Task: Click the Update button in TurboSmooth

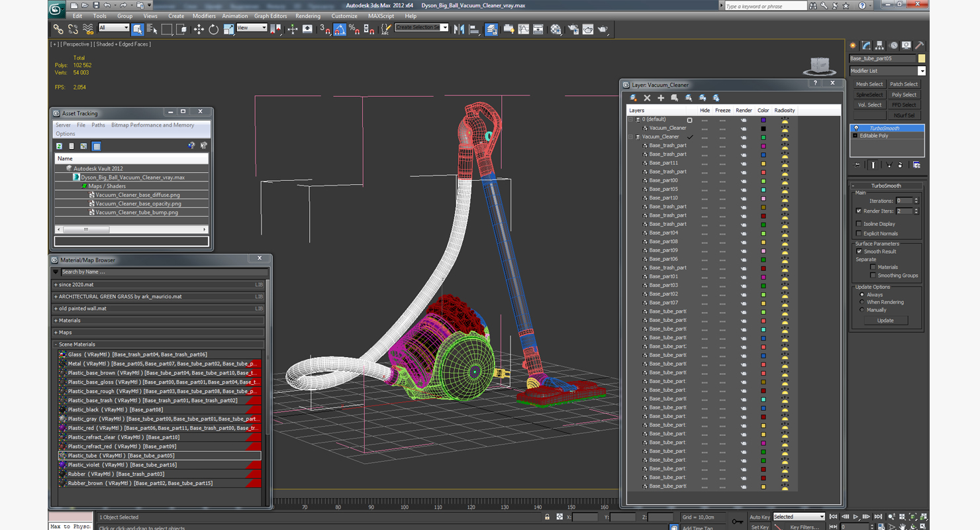Action: (885, 321)
